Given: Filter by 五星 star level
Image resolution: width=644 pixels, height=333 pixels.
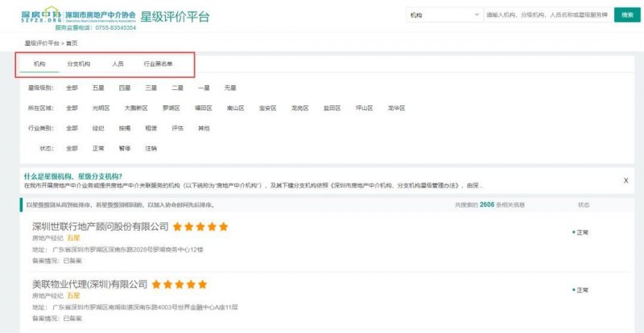Looking at the screenshot, I should (98, 88).
